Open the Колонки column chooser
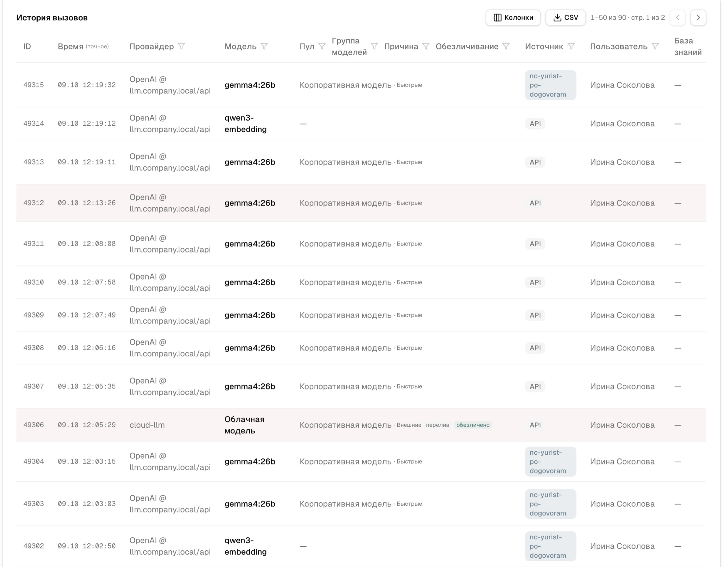Image resolution: width=728 pixels, height=567 pixels. tap(513, 18)
